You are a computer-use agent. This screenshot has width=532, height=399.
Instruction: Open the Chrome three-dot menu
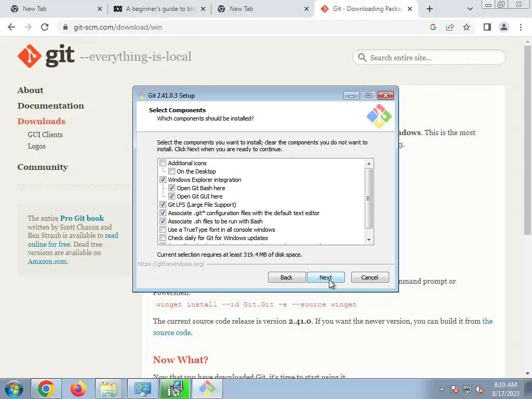521,27
